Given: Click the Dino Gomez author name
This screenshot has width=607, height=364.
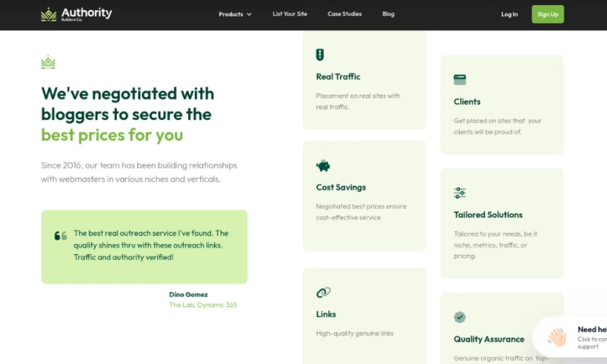Looking at the screenshot, I should (x=188, y=294).
